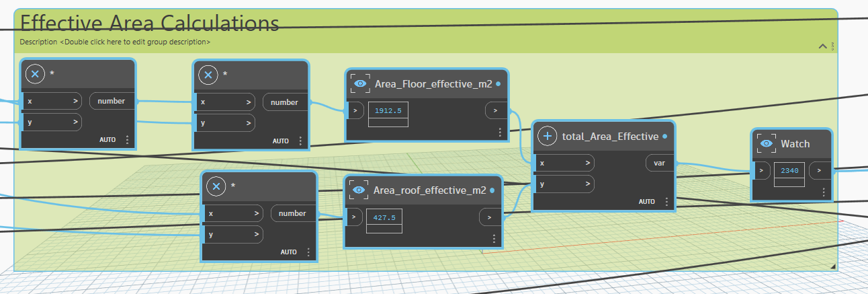Collapse the Effective Area Calculations group
The image size is (868, 294).
[x=823, y=46]
